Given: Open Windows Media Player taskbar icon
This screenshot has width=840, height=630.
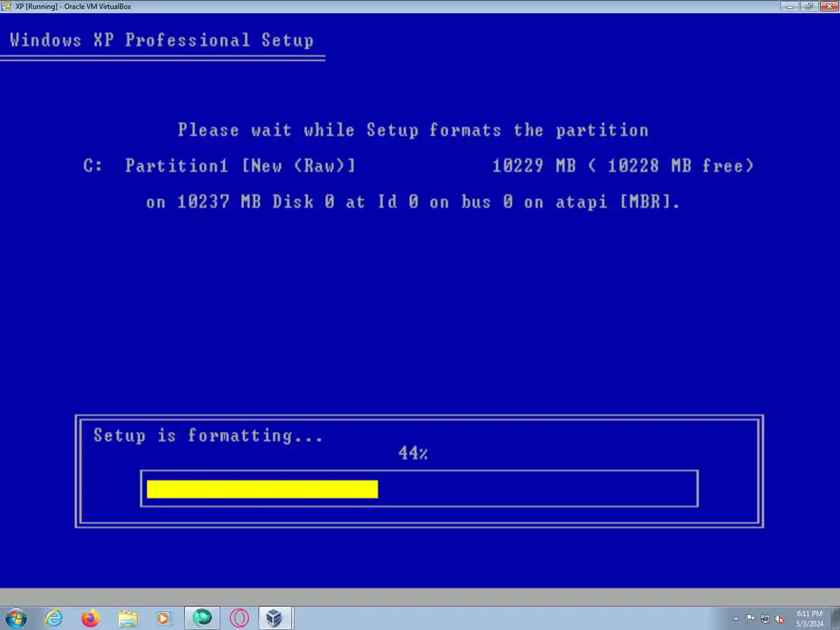Looking at the screenshot, I should point(164,618).
